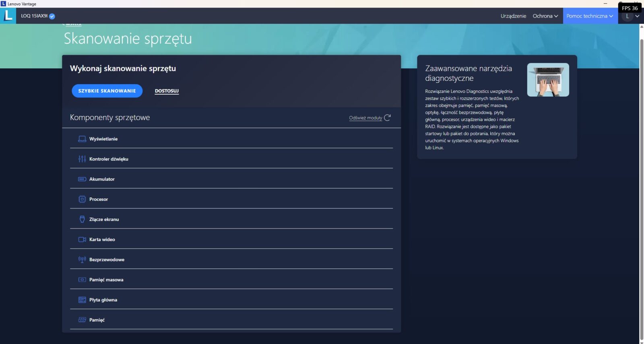
Task: Expand the Ochrona dropdown menu
Action: click(x=545, y=16)
